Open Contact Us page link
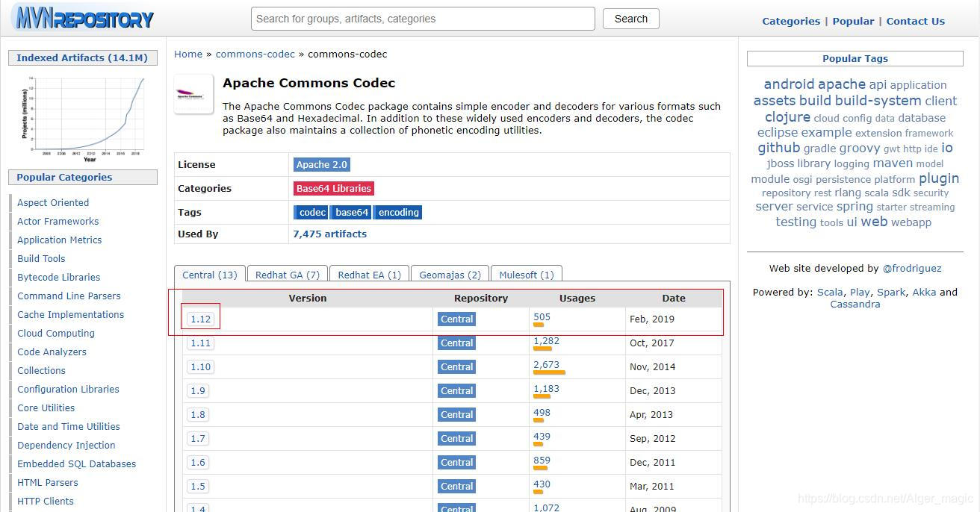Screen dimensions: 980x512 click(x=916, y=21)
